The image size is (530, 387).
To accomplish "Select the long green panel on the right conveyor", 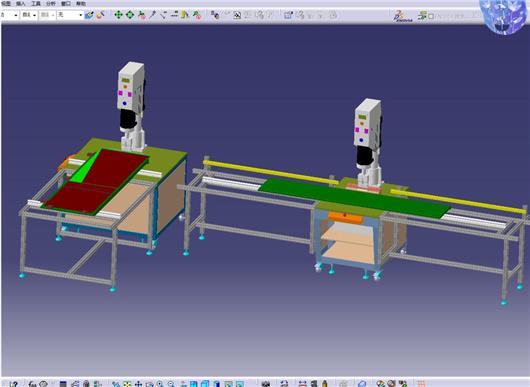I will tap(355, 198).
